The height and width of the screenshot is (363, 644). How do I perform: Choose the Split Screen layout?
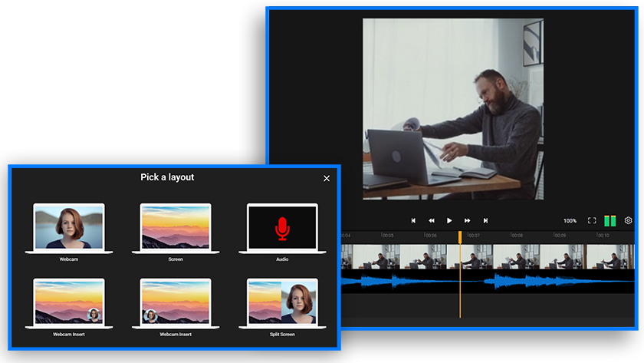[283, 308]
